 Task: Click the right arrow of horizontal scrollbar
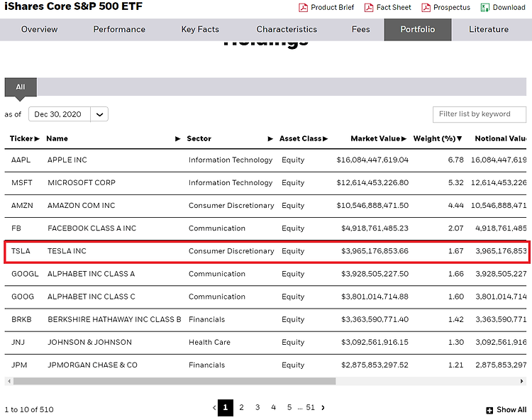coord(521,381)
